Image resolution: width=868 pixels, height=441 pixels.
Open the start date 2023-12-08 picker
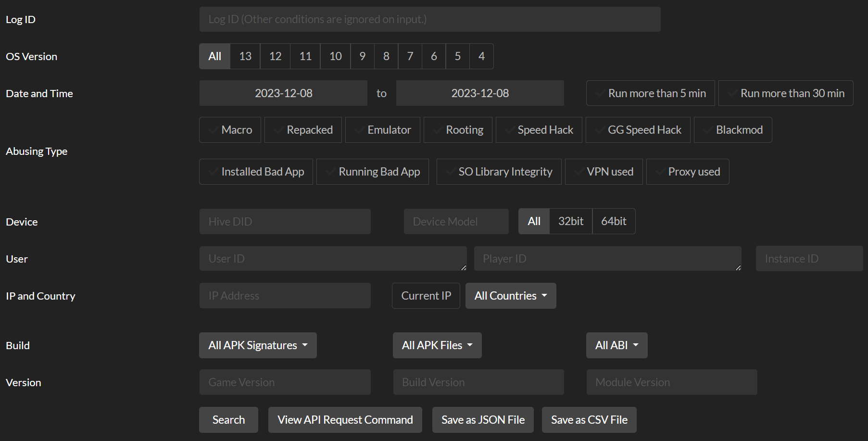[283, 93]
